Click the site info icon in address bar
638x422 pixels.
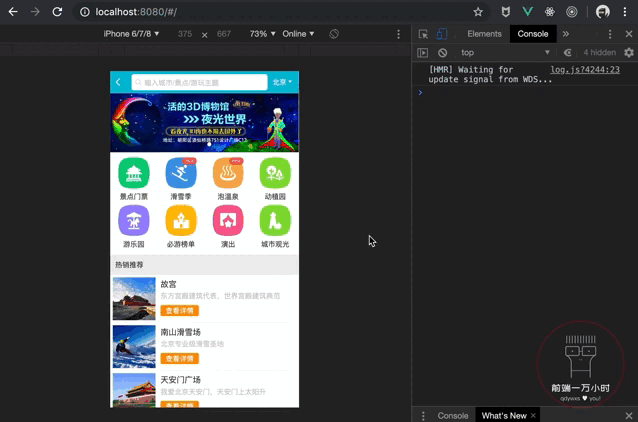tap(85, 12)
